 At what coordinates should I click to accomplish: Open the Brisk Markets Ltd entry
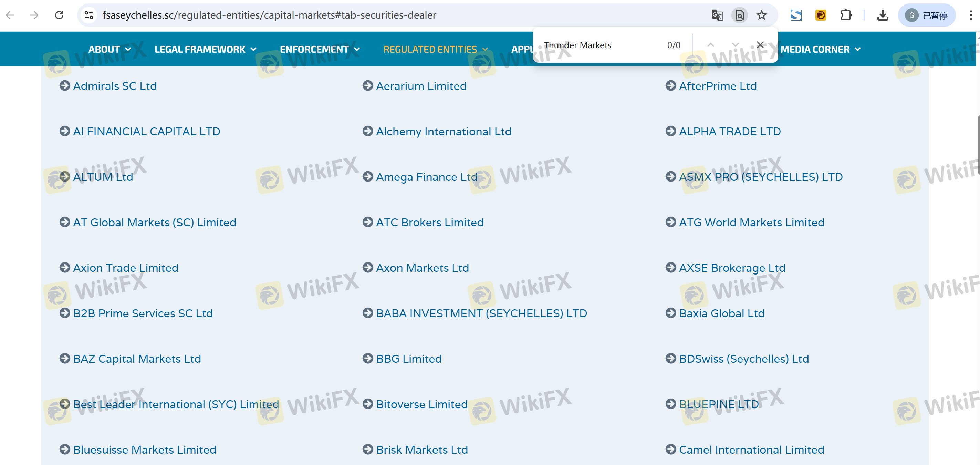click(422, 450)
